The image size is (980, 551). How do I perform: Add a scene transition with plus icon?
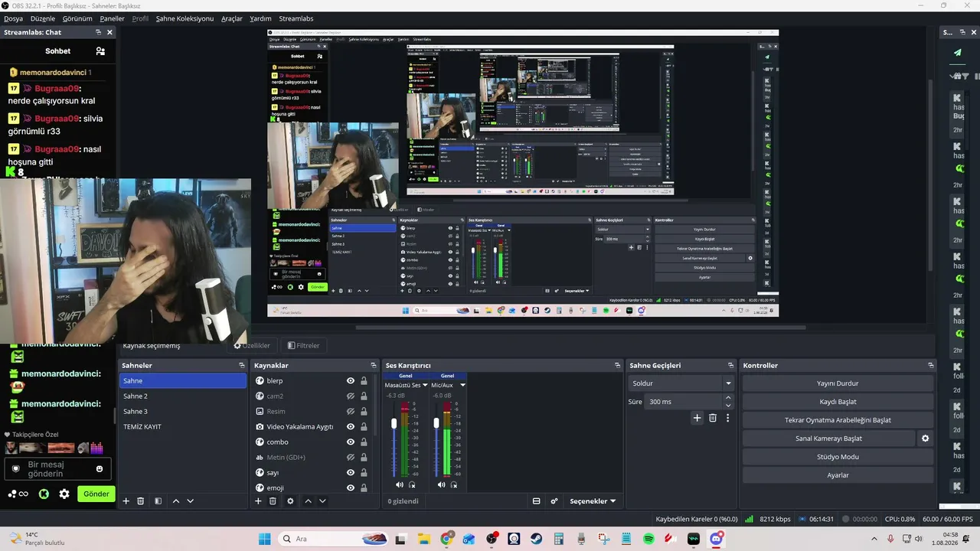click(x=697, y=418)
